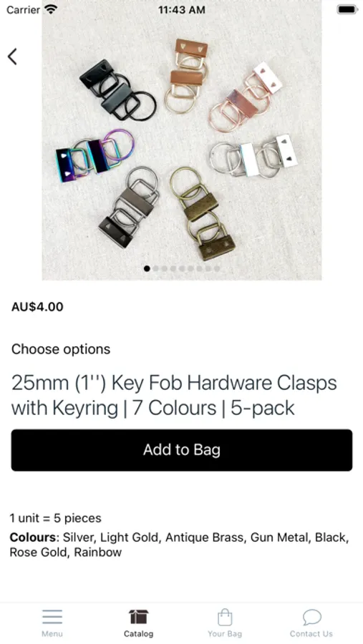Open the Choose options selector
Image resolution: width=363 pixels, height=644 pixels.
point(61,349)
